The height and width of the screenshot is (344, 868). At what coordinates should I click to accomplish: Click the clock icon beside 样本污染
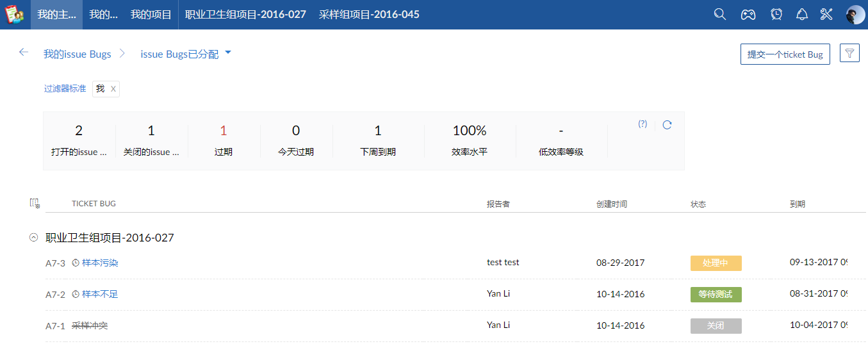pos(76,263)
